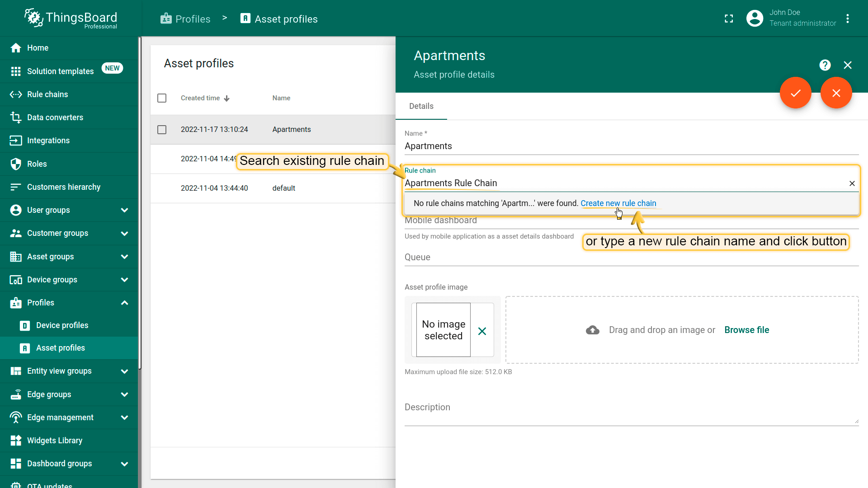Clear the Rule chain field value

pyautogui.click(x=852, y=183)
